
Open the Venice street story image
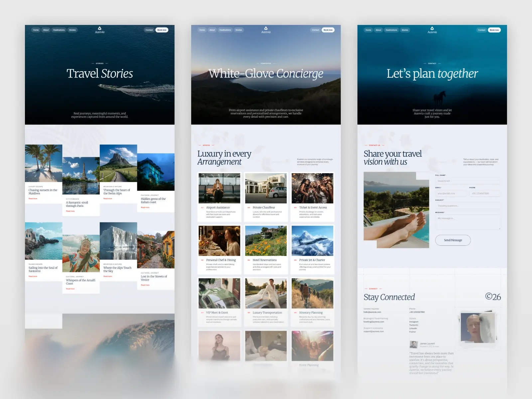(156, 250)
